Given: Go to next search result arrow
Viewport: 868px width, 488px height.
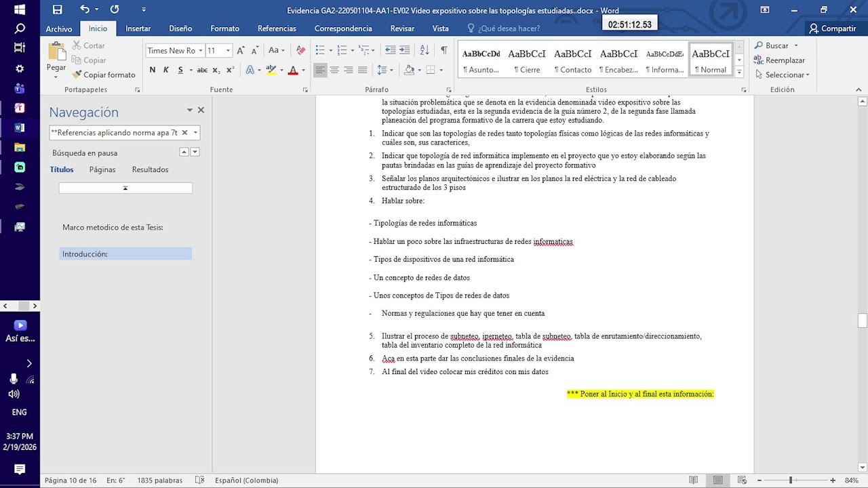Looking at the screenshot, I should pos(195,152).
